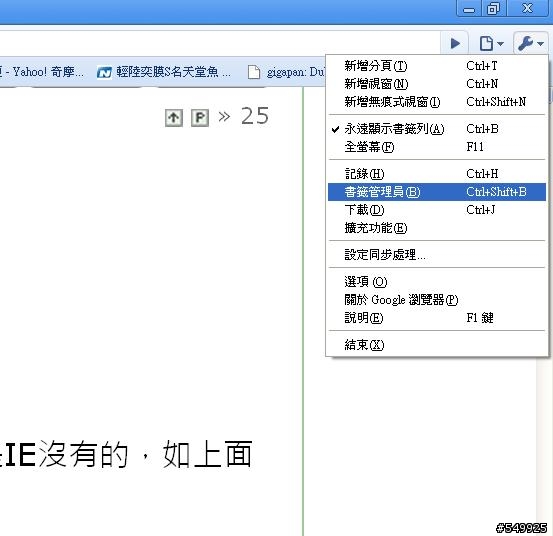
Task: Click the 輕陸奕膜 bookmark favicon
Action: (x=104, y=73)
